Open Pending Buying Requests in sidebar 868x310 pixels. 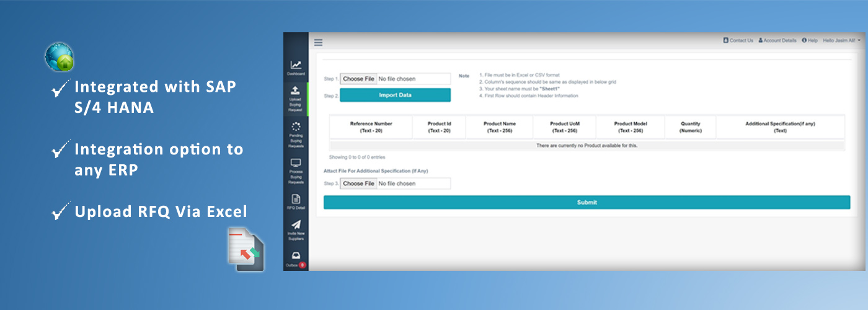tap(296, 126)
